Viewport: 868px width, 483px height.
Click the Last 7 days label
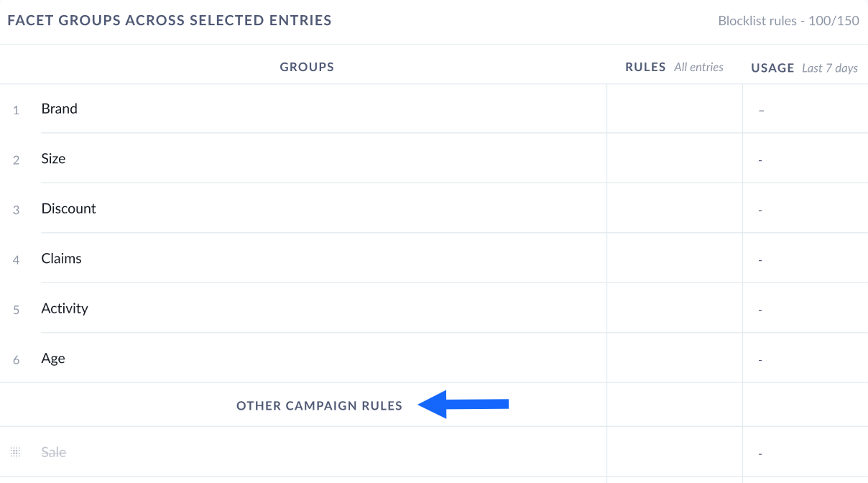point(830,68)
